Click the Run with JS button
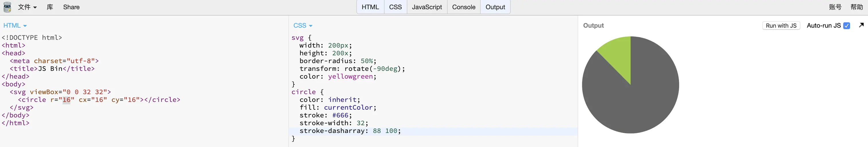Viewport: 868px width, 147px height. coord(781,26)
